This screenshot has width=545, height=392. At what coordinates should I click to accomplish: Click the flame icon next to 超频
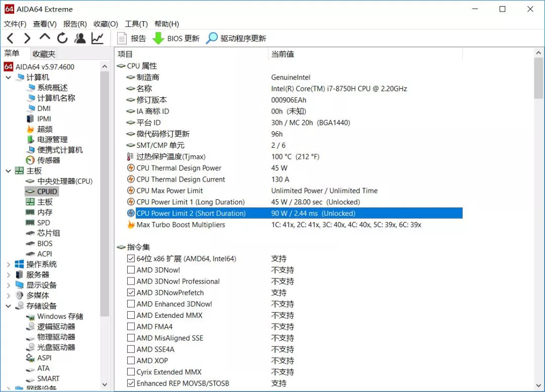click(30, 129)
